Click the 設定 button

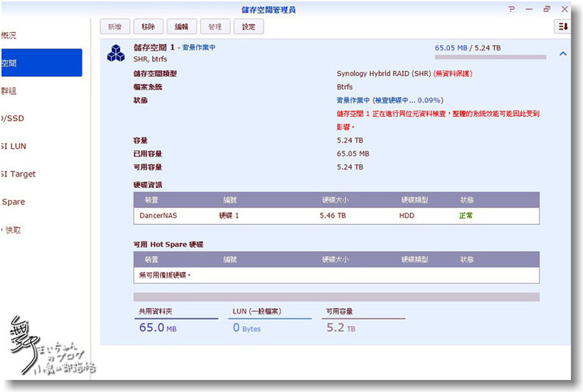tap(248, 26)
